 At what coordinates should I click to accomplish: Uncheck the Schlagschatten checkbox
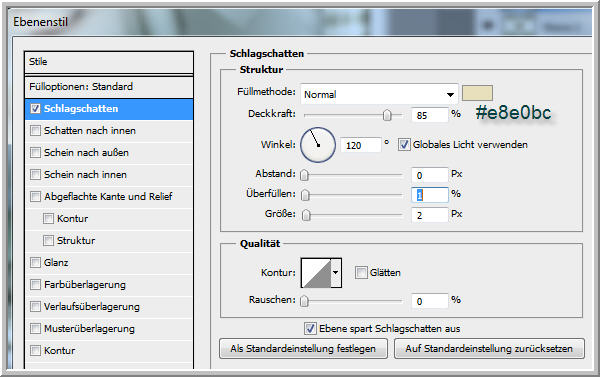click(x=35, y=109)
